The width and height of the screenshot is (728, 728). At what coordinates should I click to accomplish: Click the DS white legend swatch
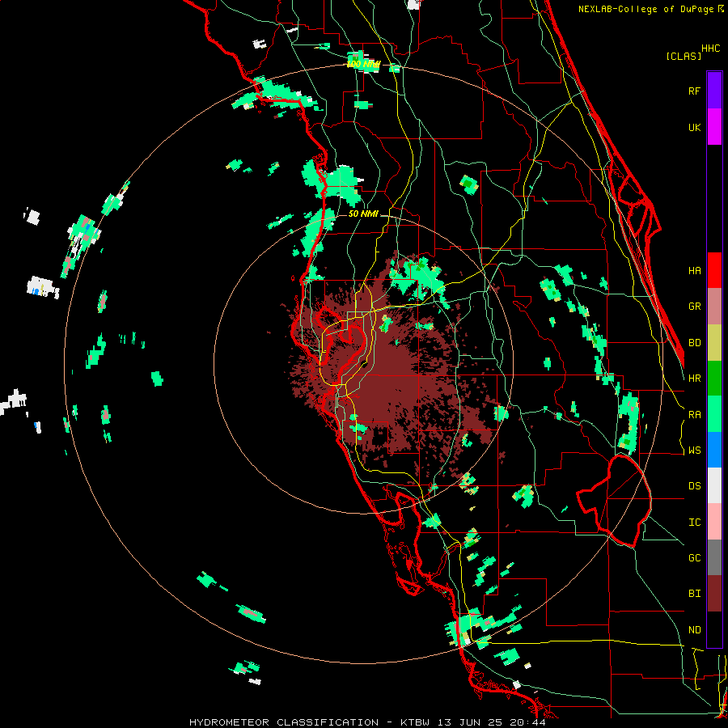[x=714, y=485]
